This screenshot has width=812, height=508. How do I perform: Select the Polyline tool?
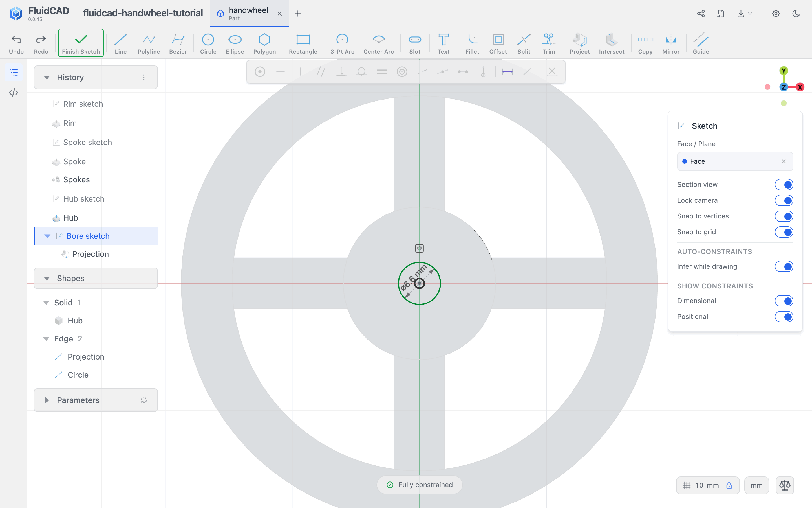pyautogui.click(x=149, y=44)
